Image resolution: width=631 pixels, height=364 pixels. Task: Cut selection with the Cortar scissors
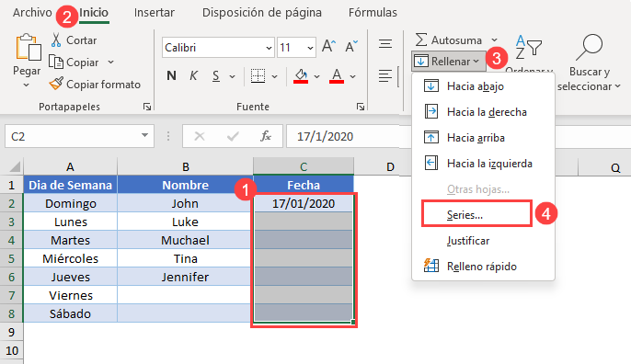(56, 40)
